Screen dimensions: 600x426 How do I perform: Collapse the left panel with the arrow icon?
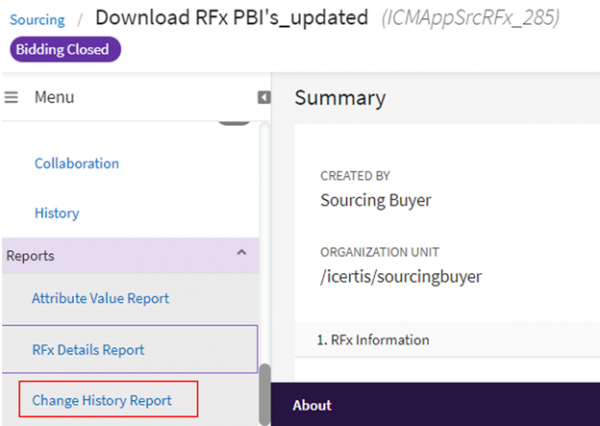[x=264, y=98]
